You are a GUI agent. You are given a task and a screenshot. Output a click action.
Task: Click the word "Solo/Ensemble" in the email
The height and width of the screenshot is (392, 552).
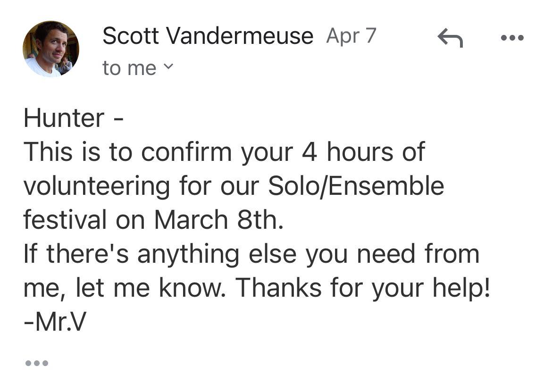pyautogui.click(x=356, y=186)
